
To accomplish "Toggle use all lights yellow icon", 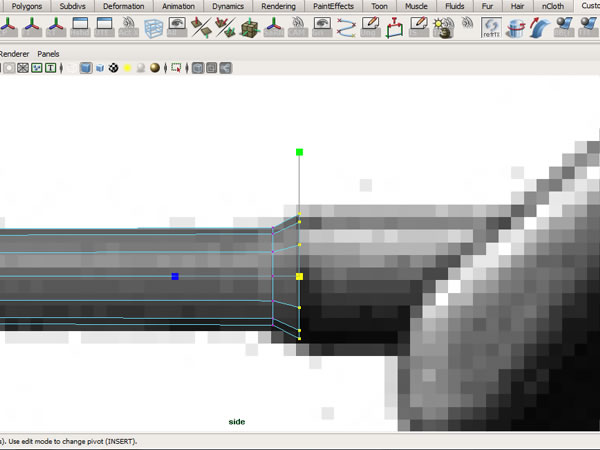I will coord(128,68).
